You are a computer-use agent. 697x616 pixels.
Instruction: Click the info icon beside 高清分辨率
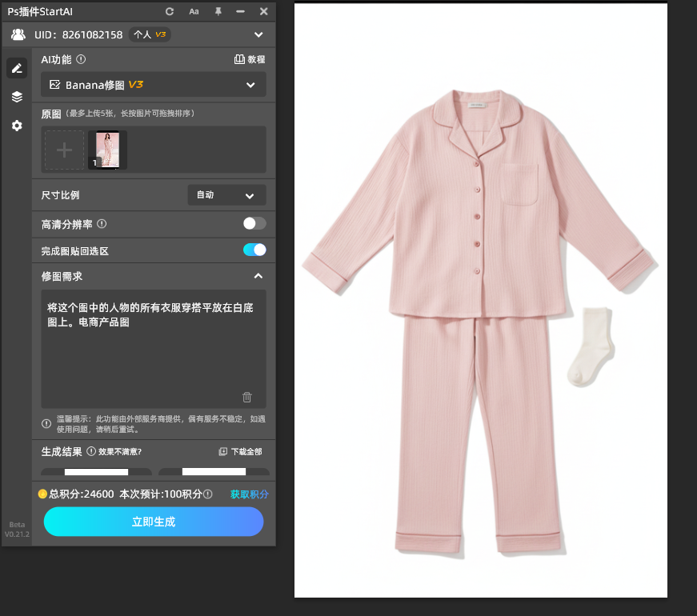click(102, 224)
